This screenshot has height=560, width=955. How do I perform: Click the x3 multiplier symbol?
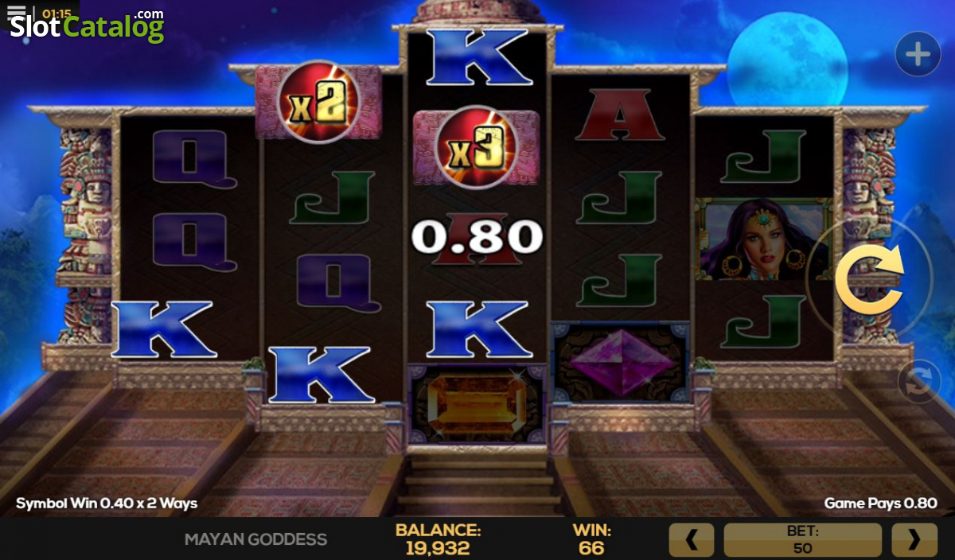click(477, 148)
